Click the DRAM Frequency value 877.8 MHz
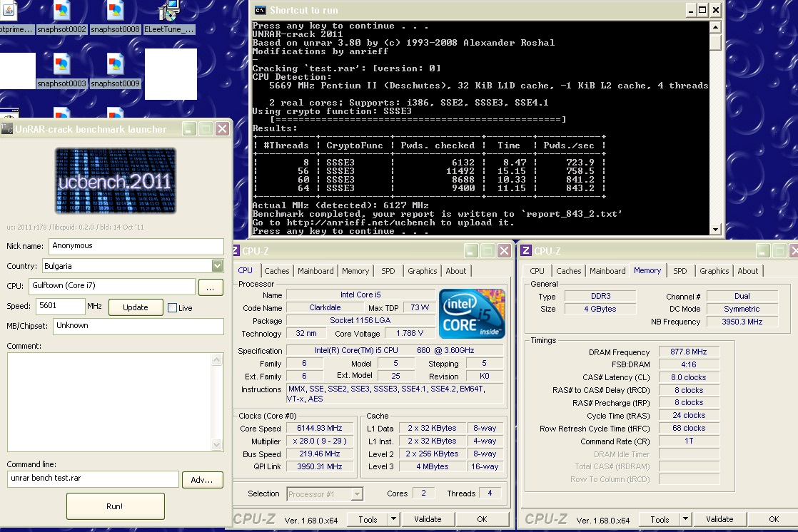This screenshot has width=798, height=532. tap(689, 352)
